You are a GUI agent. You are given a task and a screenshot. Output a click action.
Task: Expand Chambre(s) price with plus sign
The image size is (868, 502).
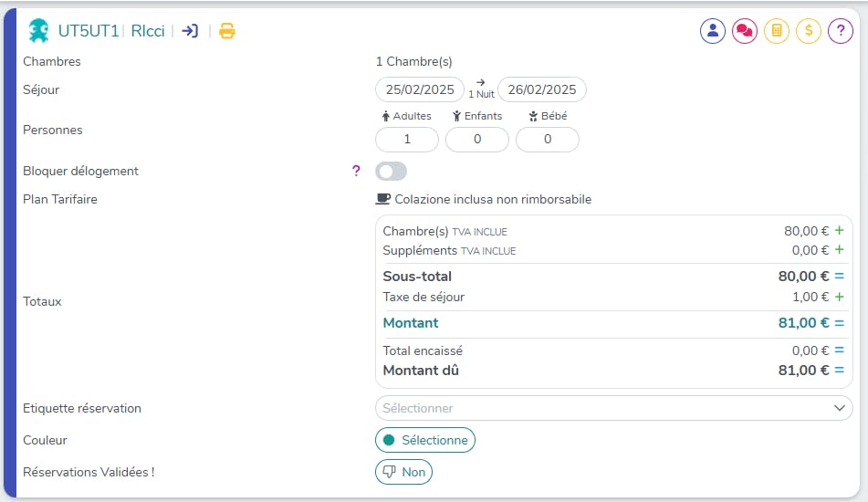pos(840,231)
